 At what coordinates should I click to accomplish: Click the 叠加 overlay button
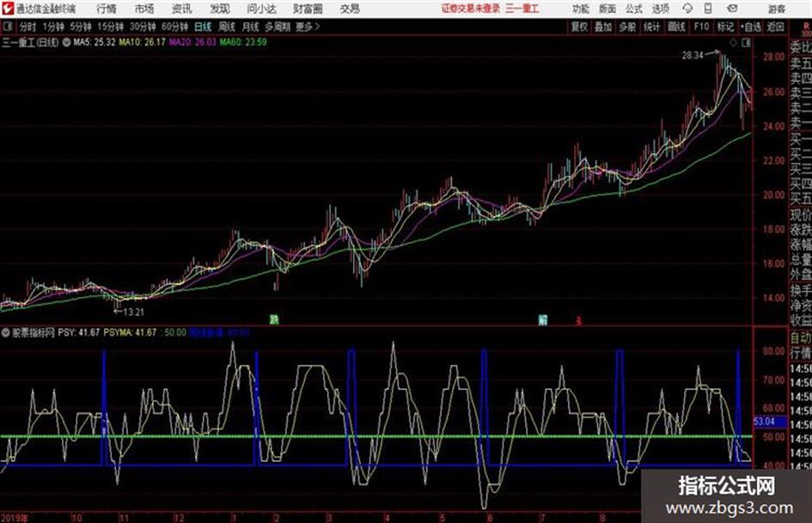603,27
